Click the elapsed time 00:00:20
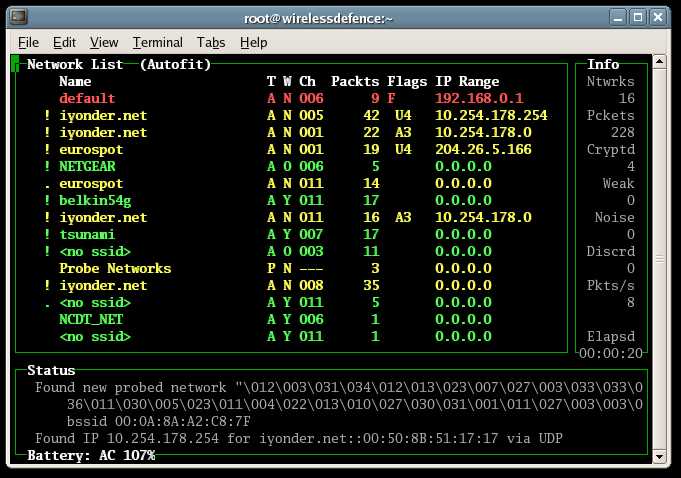This screenshot has height=478, width=681. (x=611, y=353)
